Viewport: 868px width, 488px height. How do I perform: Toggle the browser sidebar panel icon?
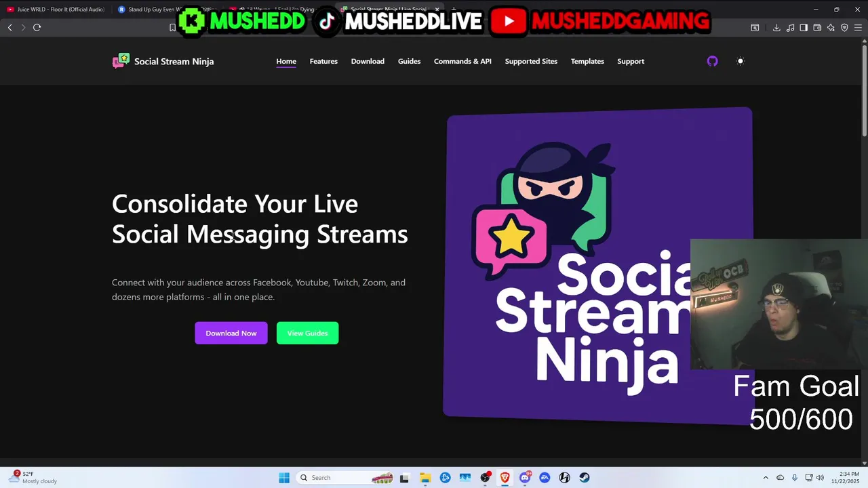(804, 28)
